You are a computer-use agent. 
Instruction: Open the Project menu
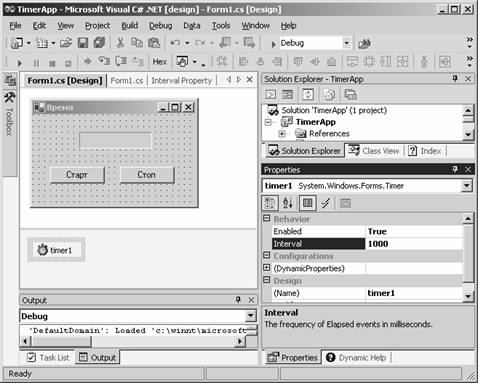pos(97,26)
